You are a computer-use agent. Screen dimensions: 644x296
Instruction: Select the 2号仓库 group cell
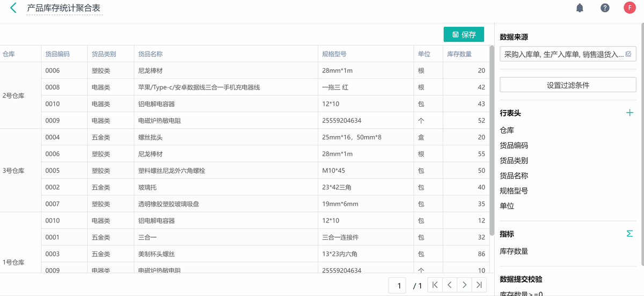pos(20,95)
